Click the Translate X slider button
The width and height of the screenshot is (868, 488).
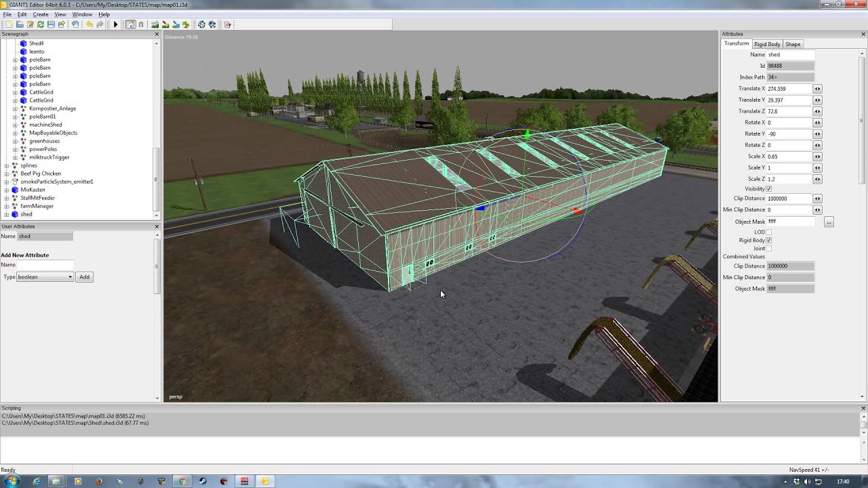817,89
